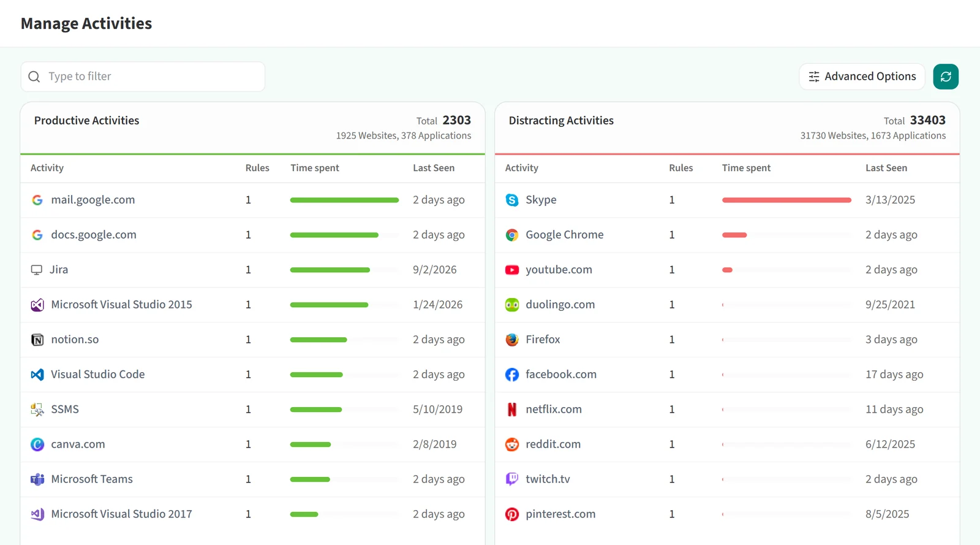Select the "Visual Studio Code" activity name
Image resolution: width=980 pixels, height=545 pixels.
pos(98,375)
